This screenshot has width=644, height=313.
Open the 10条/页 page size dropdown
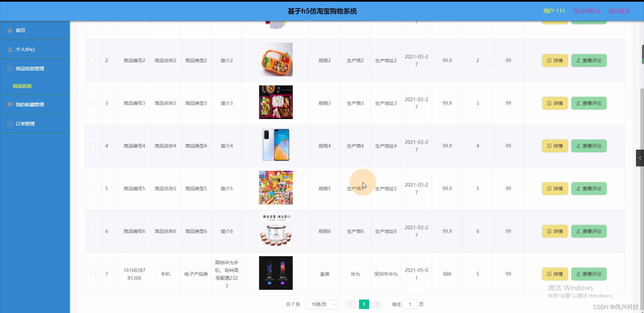click(321, 304)
